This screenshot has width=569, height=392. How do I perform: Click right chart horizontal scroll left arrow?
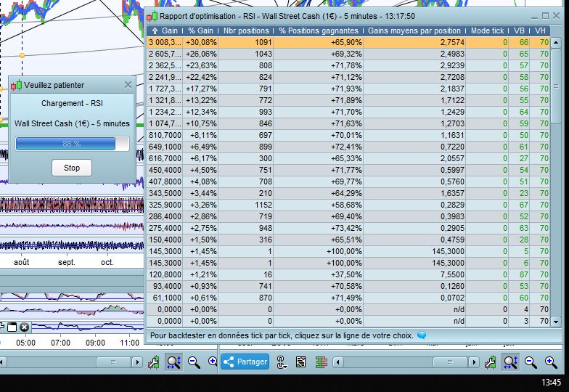tap(338, 362)
